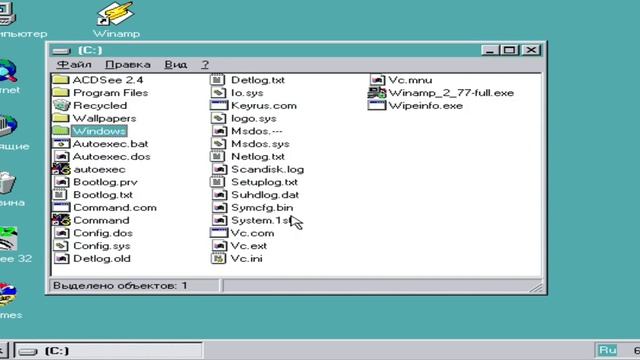Screen dimensions: 640x360
Task: Select the Recycled bin icon
Action: tap(61, 105)
